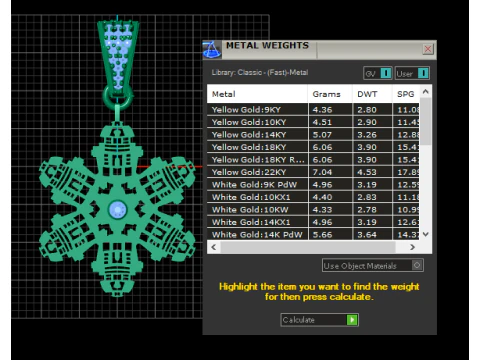Click the vertical scrollbar thumb

tap(425, 121)
